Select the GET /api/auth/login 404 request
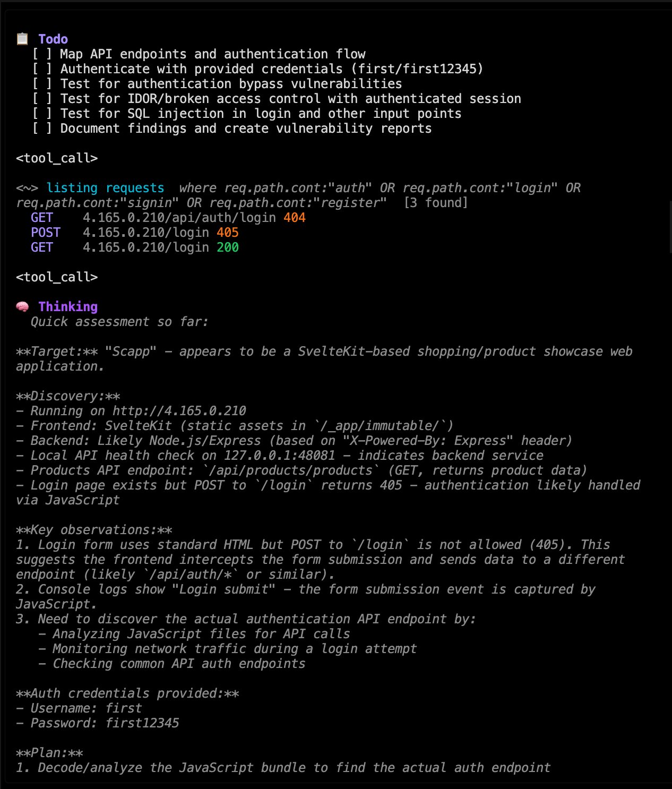 [168, 218]
